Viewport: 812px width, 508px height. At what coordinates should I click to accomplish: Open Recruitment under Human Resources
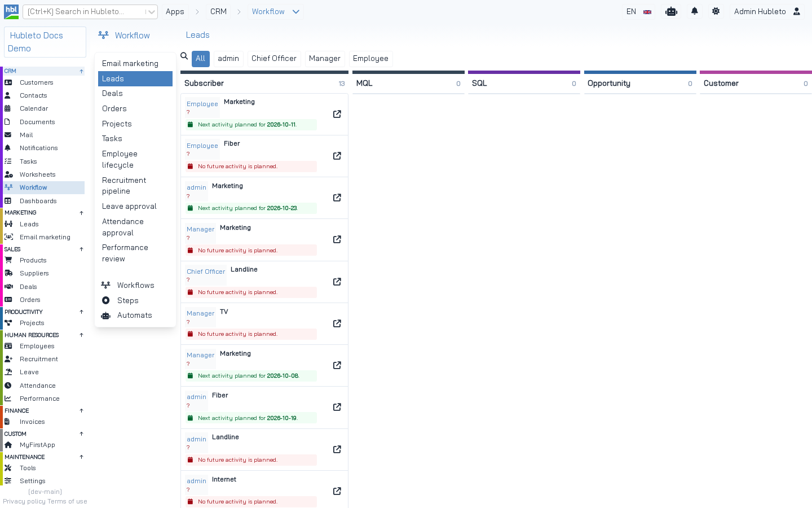pyautogui.click(x=43, y=359)
